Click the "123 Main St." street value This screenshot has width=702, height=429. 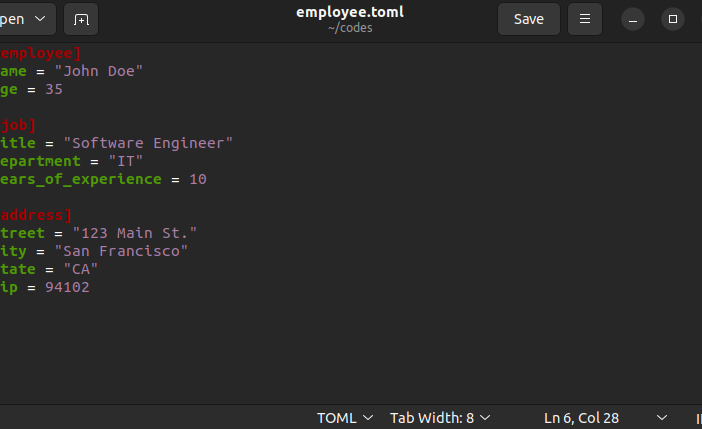(134, 233)
